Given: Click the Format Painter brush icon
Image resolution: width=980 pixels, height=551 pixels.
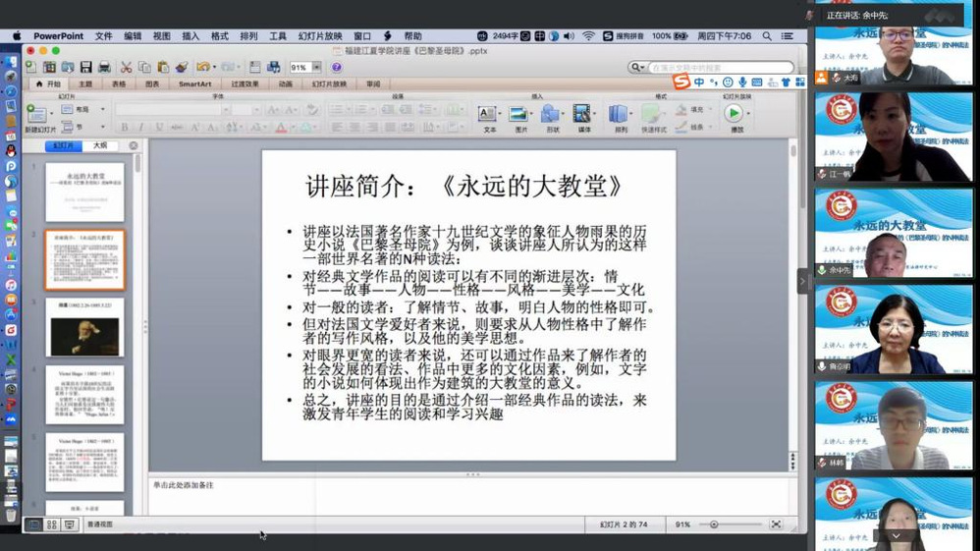Looking at the screenshot, I should (x=181, y=68).
